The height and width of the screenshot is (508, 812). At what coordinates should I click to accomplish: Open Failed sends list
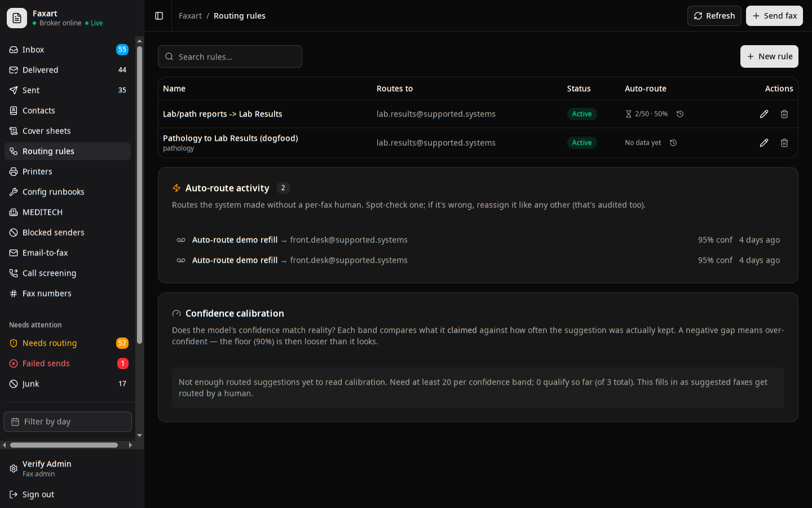(x=68, y=364)
